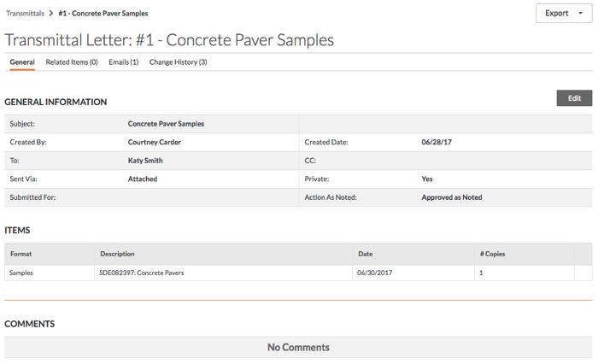598x364 pixels.
Task: Select the Samples format cell in Items
Action: click(23, 273)
